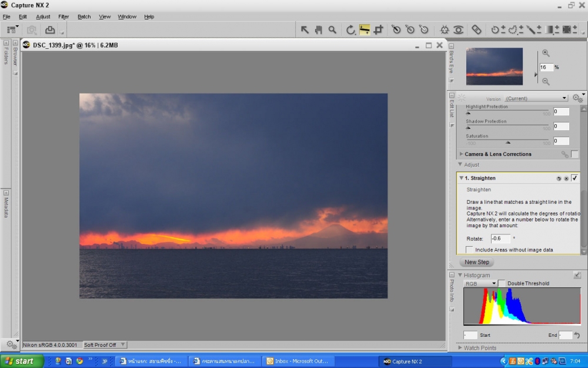This screenshot has height=368, width=588.
Task: Delete the Straighten step
Action: (x=566, y=178)
